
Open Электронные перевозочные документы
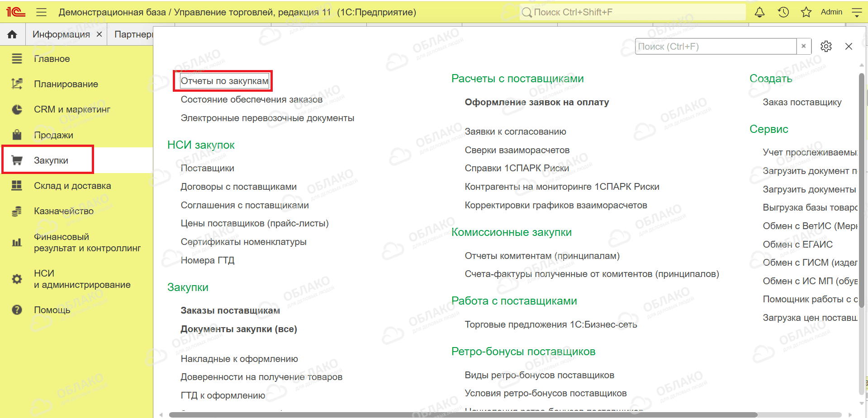click(x=267, y=118)
